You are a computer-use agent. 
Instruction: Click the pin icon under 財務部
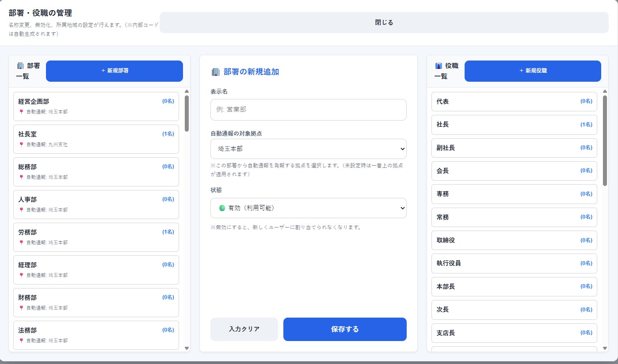[21, 308]
